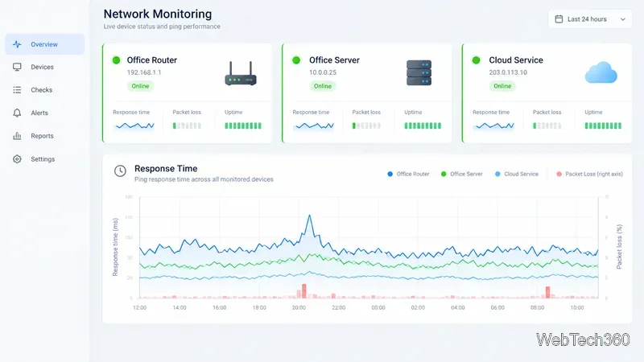Click Office Server packet loss bar
The image size is (644, 362).
pyautogui.click(x=366, y=126)
